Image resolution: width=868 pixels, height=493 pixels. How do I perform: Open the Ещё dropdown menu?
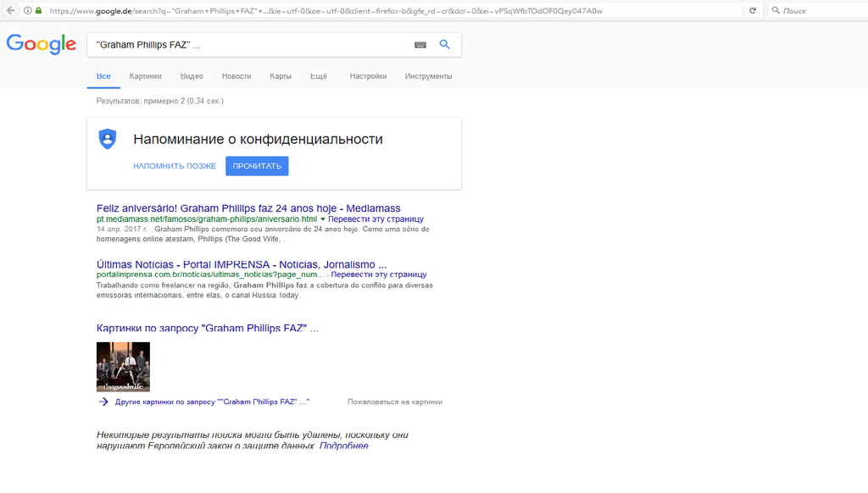click(x=318, y=76)
